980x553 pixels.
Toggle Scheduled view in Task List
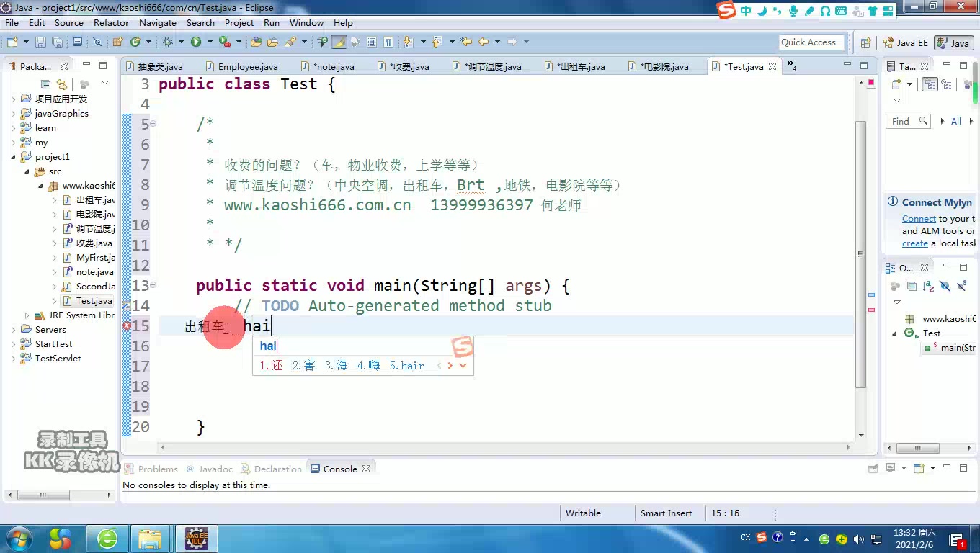(947, 84)
